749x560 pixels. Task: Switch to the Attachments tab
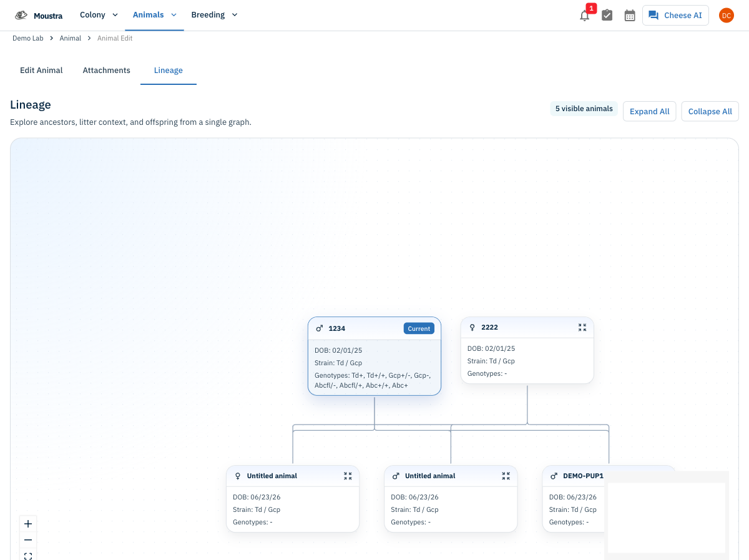(x=107, y=71)
